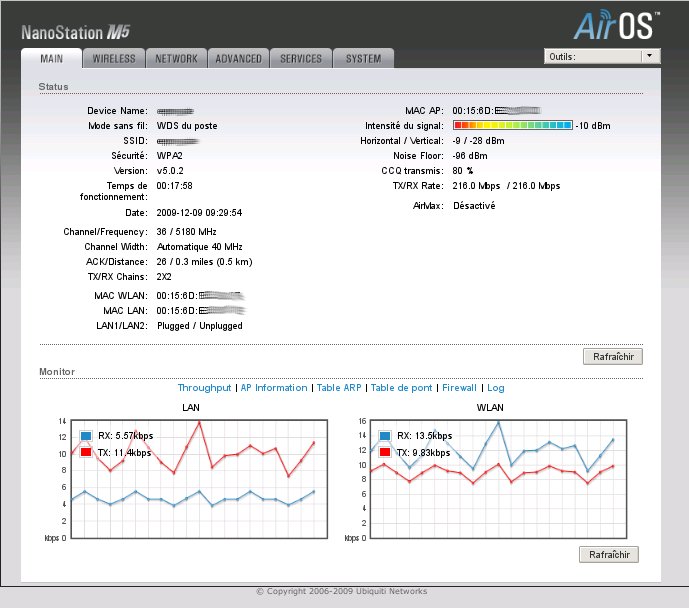The height and width of the screenshot is (608, 689).
Task: Open the SYSTEM tab
Action: pos(363,58)
